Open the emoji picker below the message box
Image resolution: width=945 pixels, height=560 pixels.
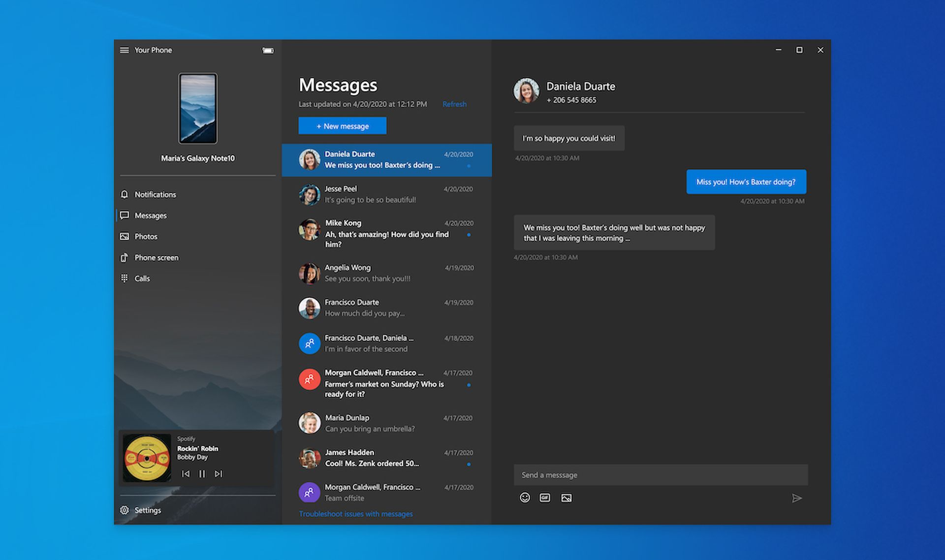click(x=525, y=498)
